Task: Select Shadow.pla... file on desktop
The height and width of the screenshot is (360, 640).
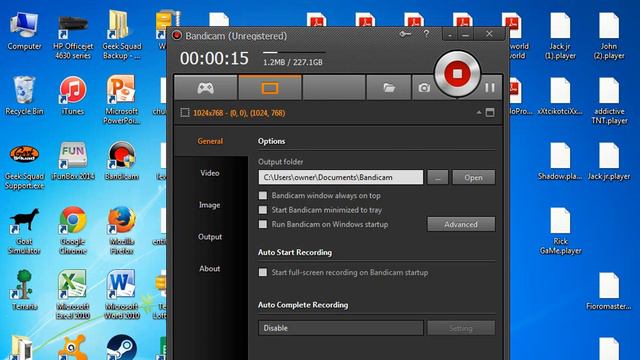Action: [x=560, y=161]
